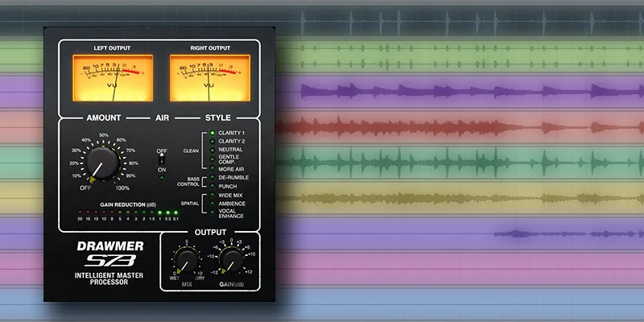Click the -12 label on Gain knob
644x322 pixels.
point(213,272)
